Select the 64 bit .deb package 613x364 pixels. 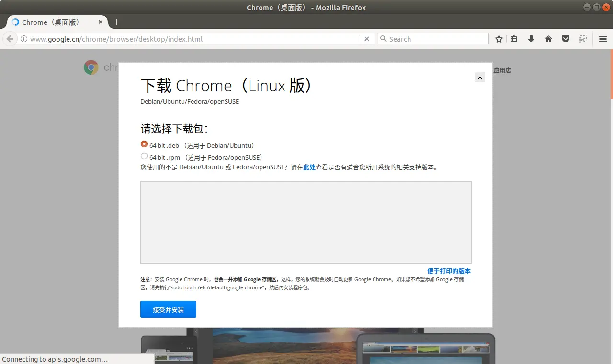(x=144, y=143)
